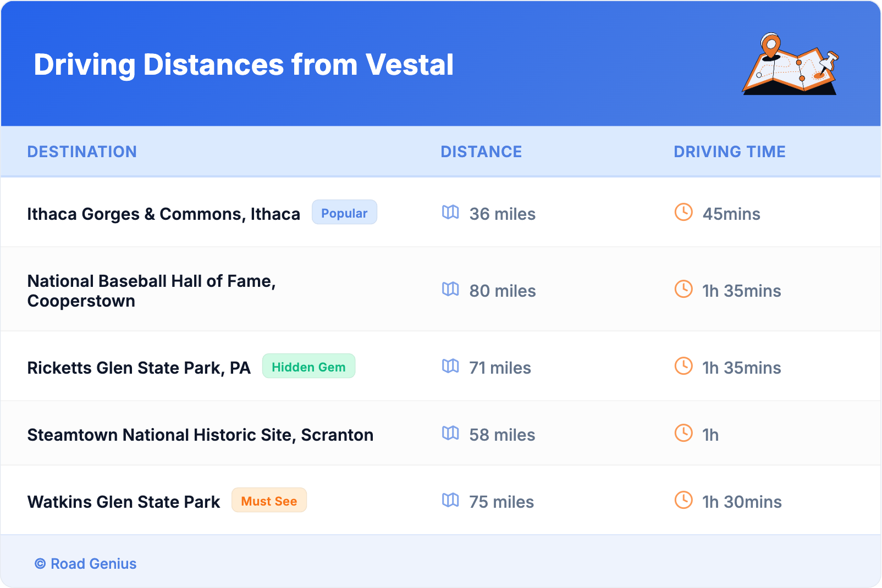Click the clock icon in Ricketts Glen row
Image resolution: width=882 pixels, height=588 pixels.
(683, 366)
